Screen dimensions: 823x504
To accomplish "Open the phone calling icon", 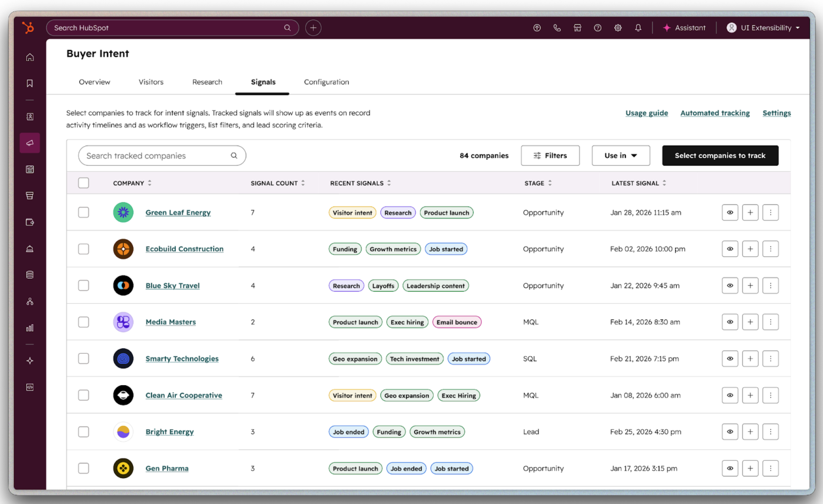I will [557, 28].
